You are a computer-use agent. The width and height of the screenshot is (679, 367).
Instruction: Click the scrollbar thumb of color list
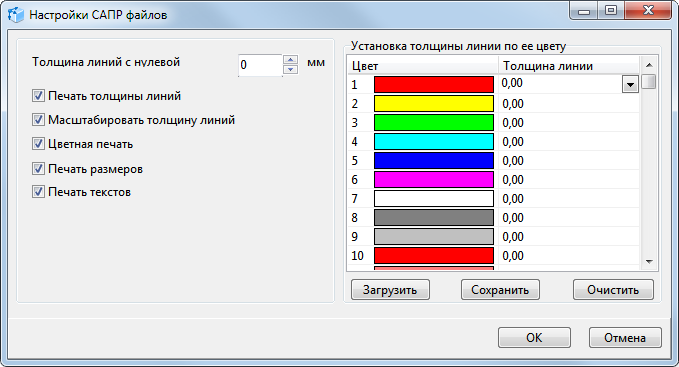click(649, 81)
